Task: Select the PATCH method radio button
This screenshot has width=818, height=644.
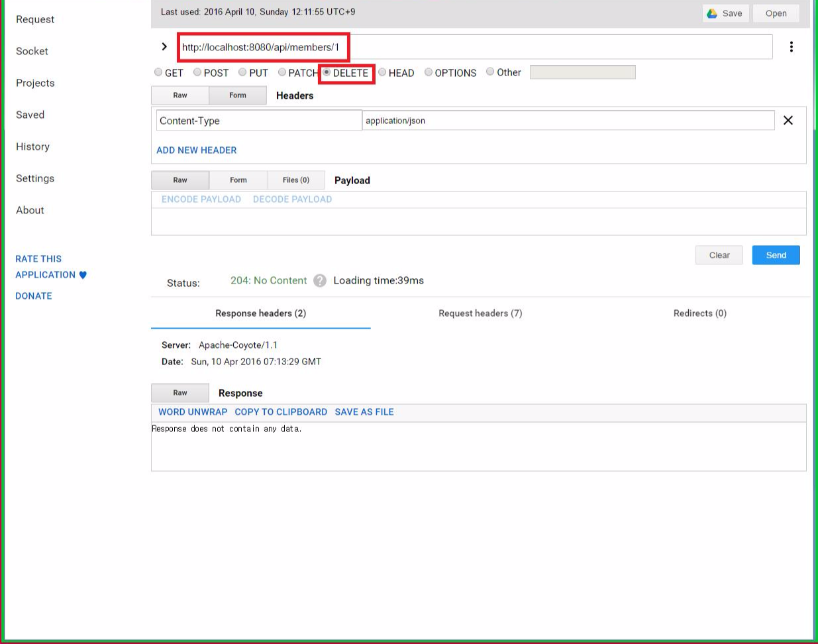Action: point(282,72)
